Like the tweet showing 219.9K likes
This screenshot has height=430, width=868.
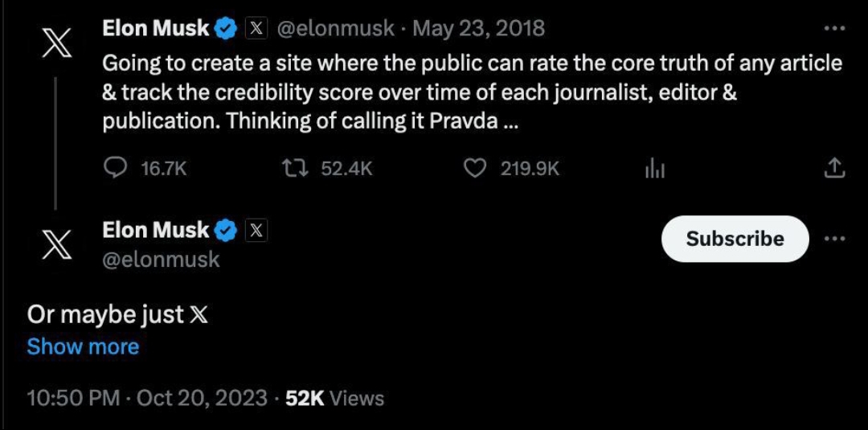coord(477,168)
